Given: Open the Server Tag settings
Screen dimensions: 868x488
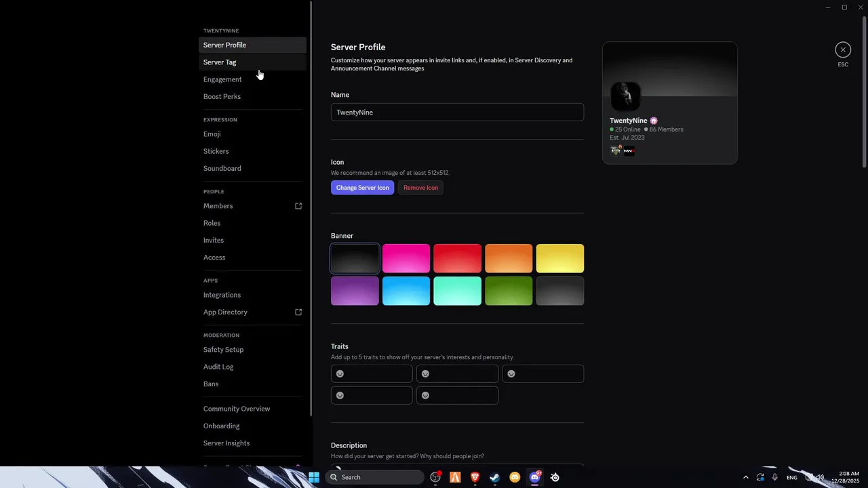Looking at the screenshot, I should 253,62.
